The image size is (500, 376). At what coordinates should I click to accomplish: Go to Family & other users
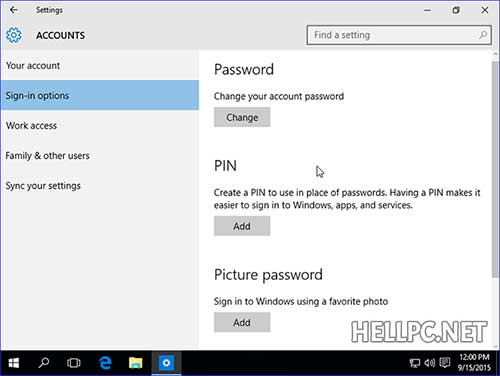point(100,156)
